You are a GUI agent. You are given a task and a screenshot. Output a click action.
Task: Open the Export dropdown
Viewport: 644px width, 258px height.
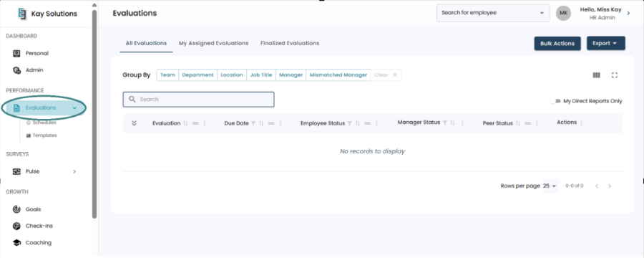(606, 43)
